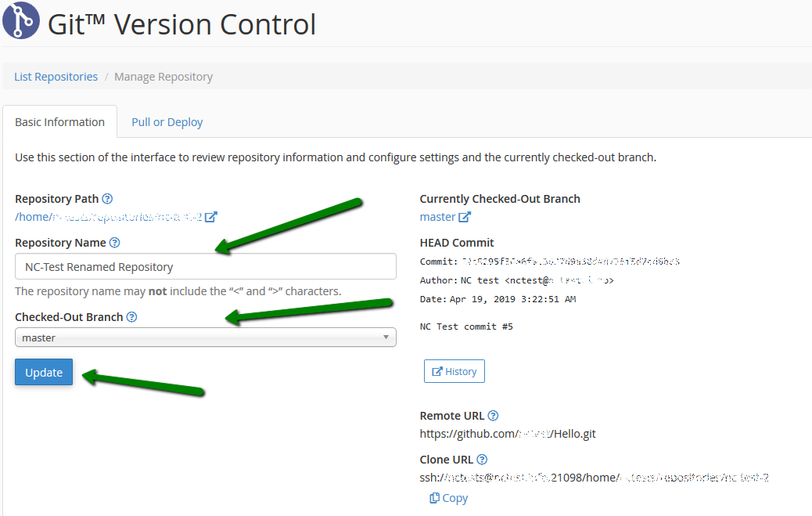Click the HEAD Commit heading
The height and width of the screenshot is (516, 812).
pyautogui.click(x=457, y=243)
